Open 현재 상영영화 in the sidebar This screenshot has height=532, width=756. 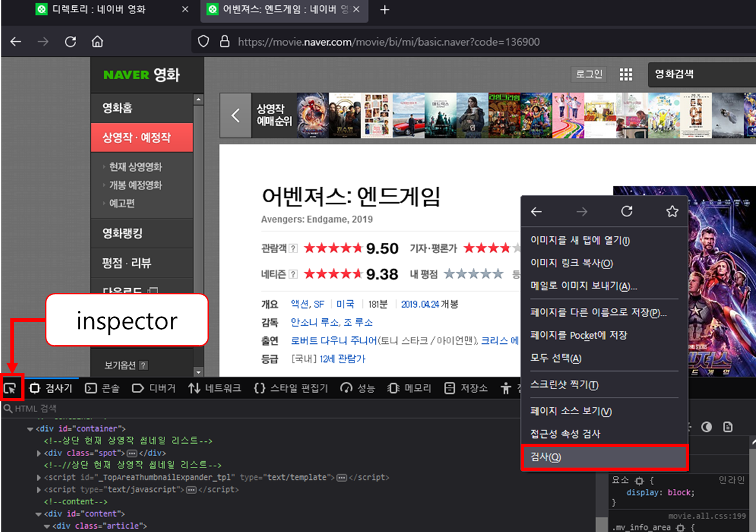[135, 167]
